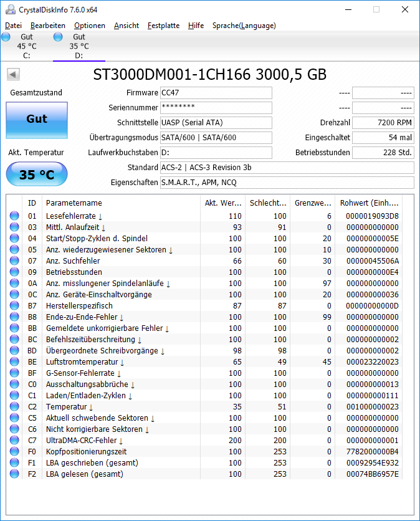
Task: Click the status orb for LBA geschrieben
Action: tap(14, 462)
